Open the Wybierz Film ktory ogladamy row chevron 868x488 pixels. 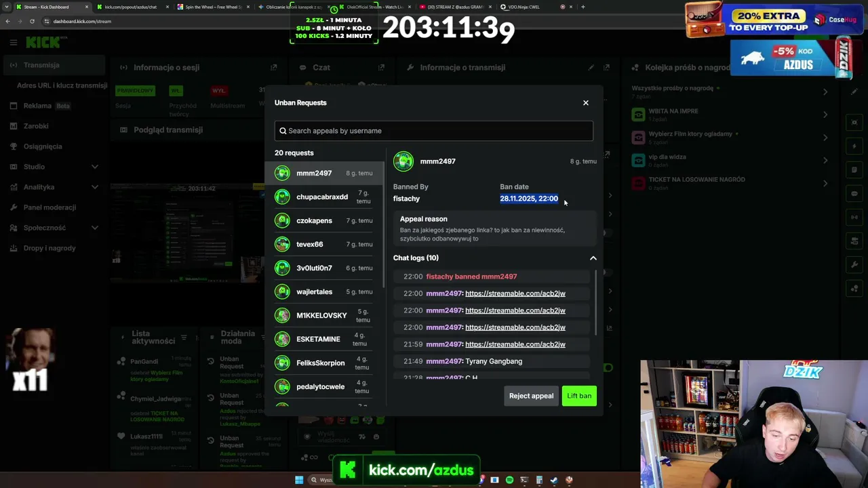point(825,138)
